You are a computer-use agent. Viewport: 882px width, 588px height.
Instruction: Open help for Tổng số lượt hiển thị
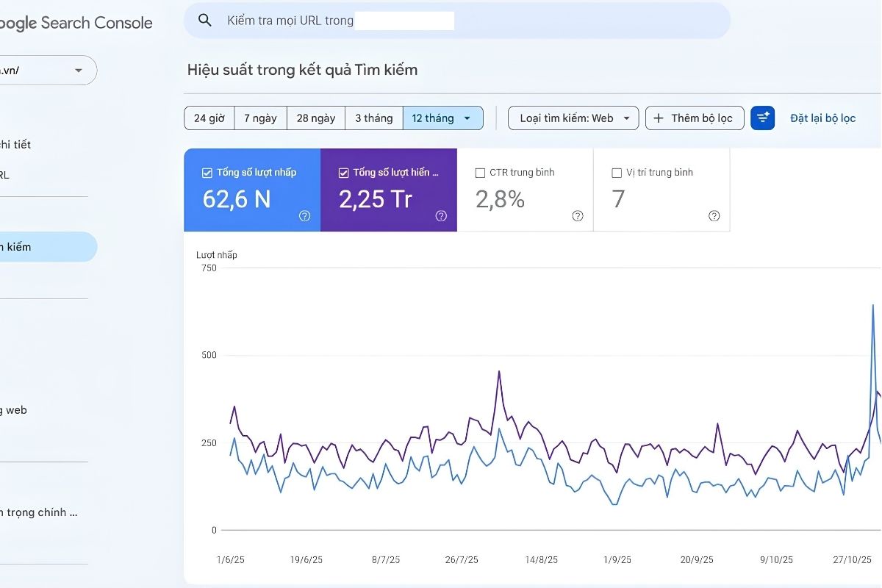coord(441,216)
